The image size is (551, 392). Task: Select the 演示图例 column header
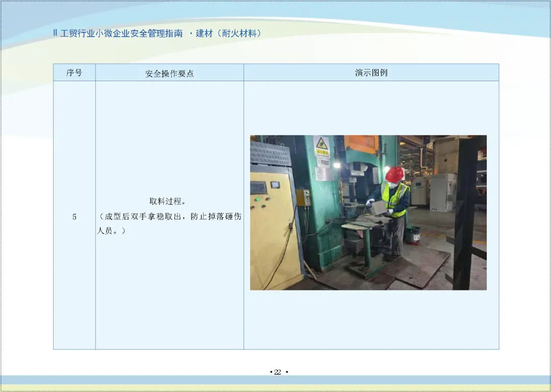tap(371, 73)
